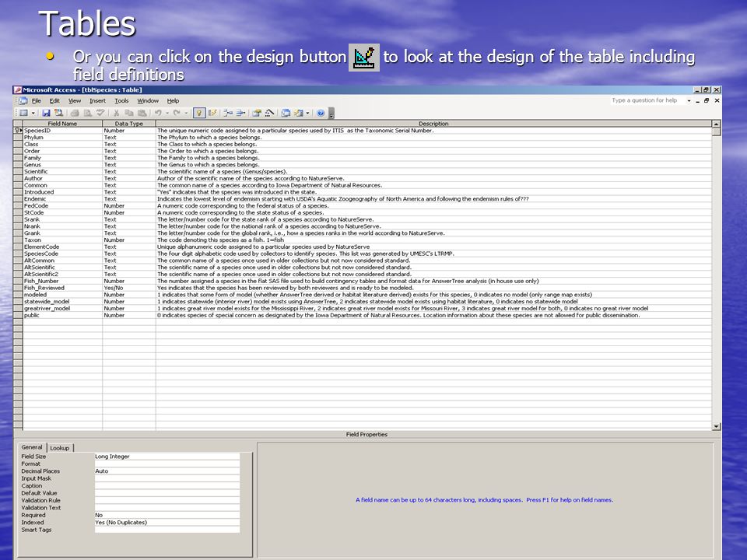Image resolution: width=747 pixels, height=560 pixels.
Task: Open the help question dropdown arrow
Action: 689,101
